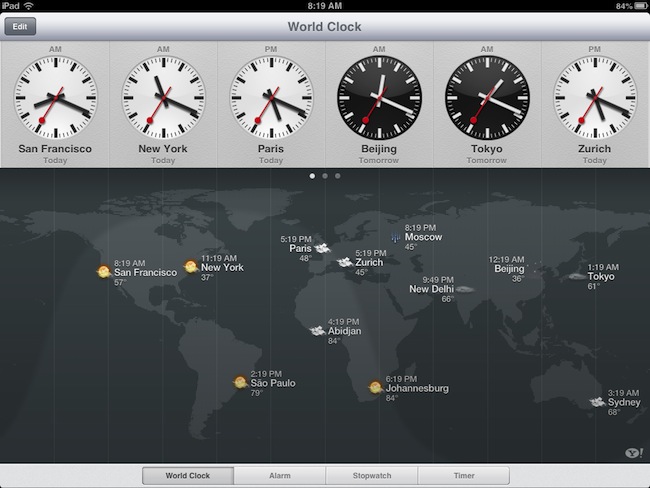Tap the Paris analog clock face
650x488 pixels.
[271, 98]
